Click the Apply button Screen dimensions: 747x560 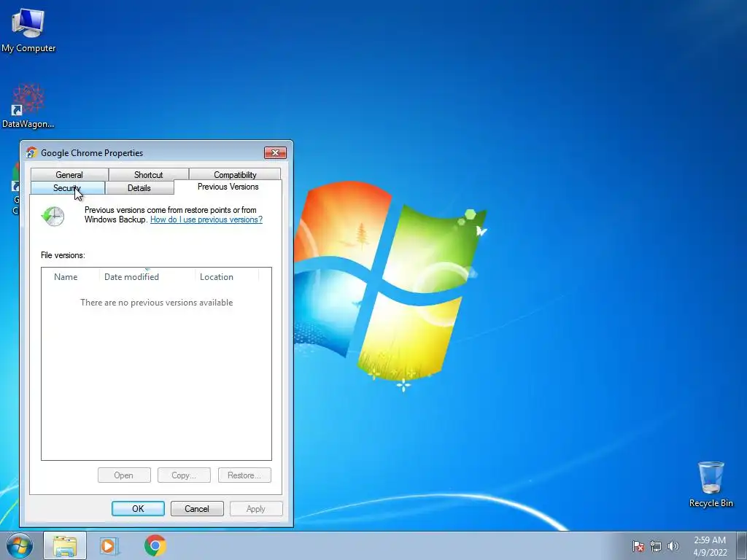tap(256, 508)
